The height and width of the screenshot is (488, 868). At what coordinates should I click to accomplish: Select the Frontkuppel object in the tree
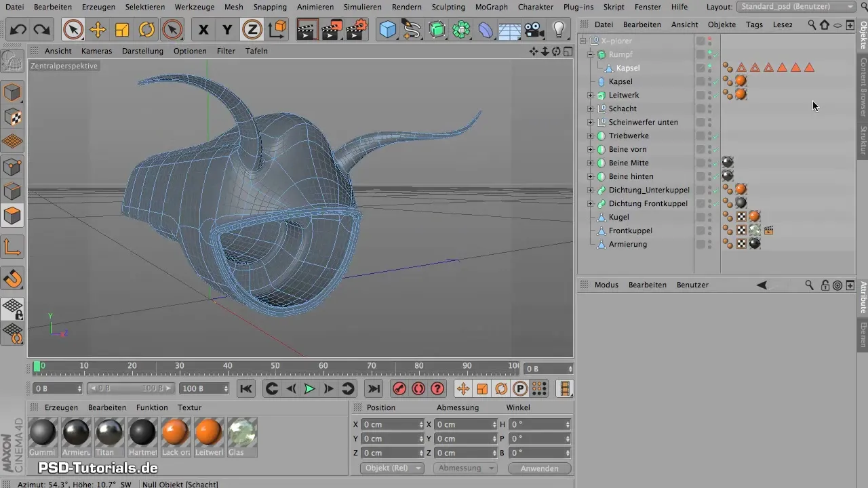[630, 230]
